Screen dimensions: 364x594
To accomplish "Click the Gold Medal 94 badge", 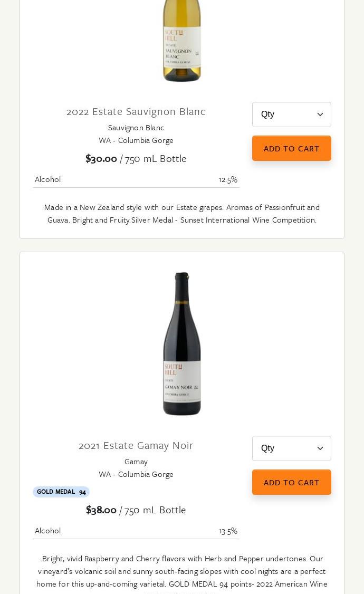I will click(x=61, y=492).
